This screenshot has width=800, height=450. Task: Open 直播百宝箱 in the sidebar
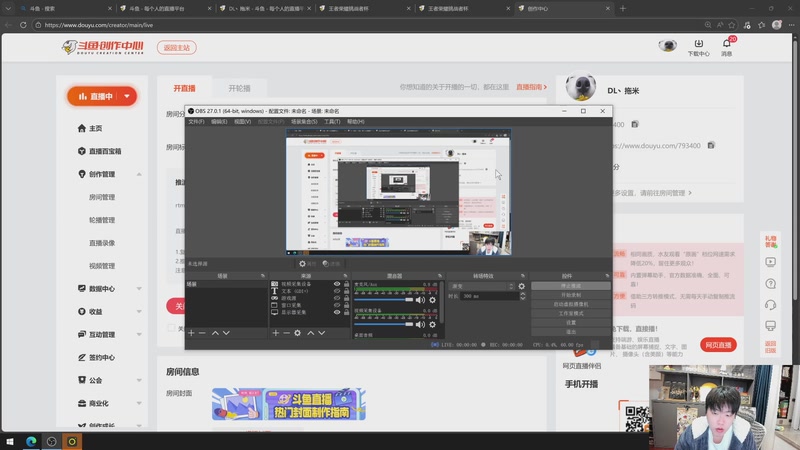coord(105,151)
